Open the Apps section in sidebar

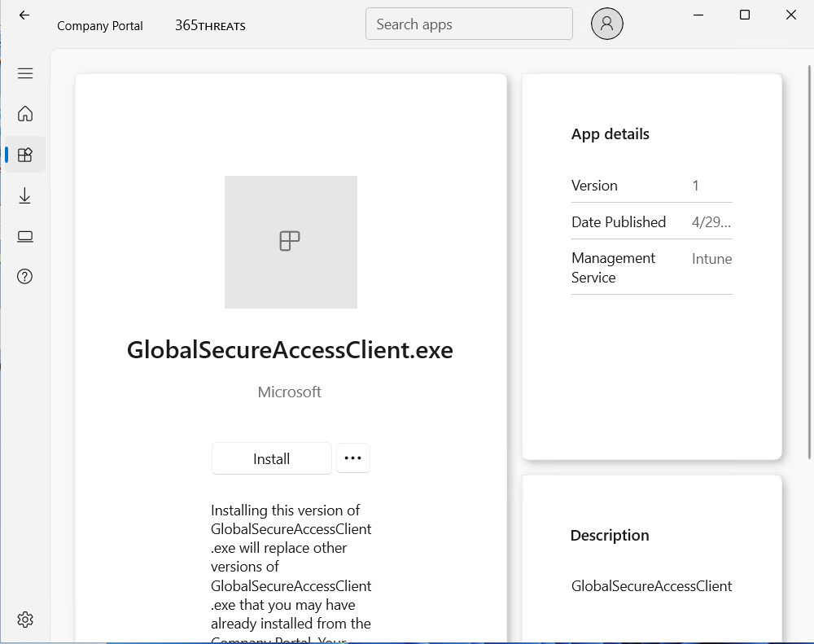coord(25,155)
